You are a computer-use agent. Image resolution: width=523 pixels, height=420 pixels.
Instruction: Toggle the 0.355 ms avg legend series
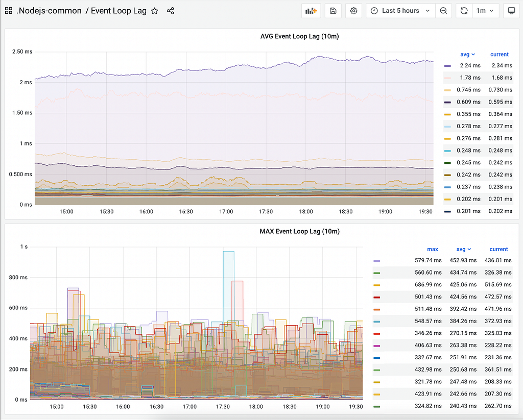(478, 114)
